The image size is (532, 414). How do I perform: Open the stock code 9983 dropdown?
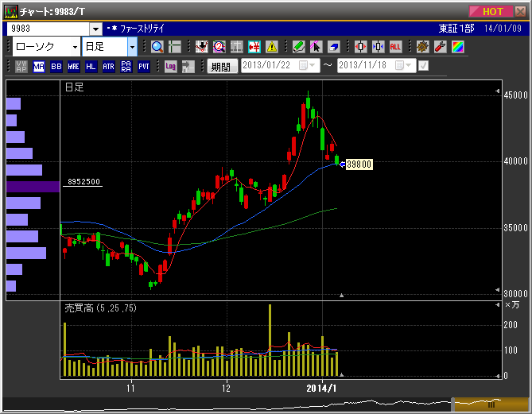click(x=95, y=29)
